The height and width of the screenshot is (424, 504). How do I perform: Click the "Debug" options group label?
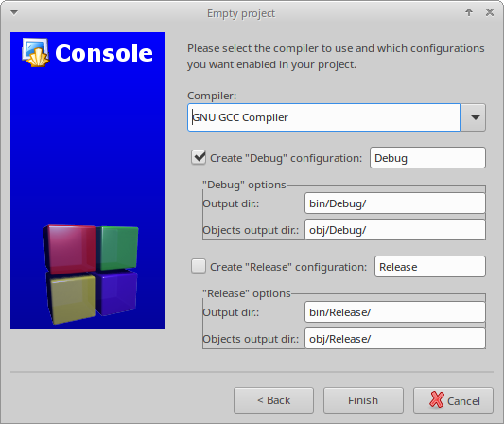pos(244,185)
